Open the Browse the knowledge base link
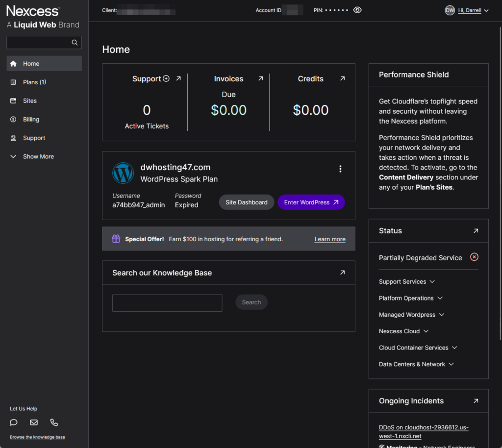The width and height of the screenshot is (502, 448). pos(37,437)
